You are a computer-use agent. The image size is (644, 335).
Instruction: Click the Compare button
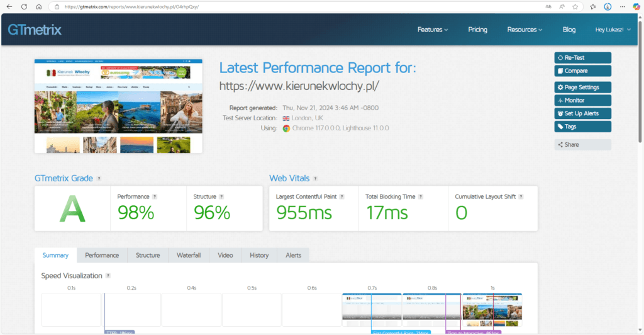coord(582,71)
